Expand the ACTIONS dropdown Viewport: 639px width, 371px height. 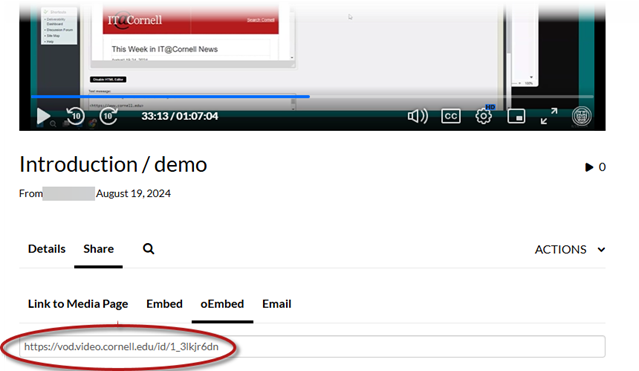click(570, 250)
